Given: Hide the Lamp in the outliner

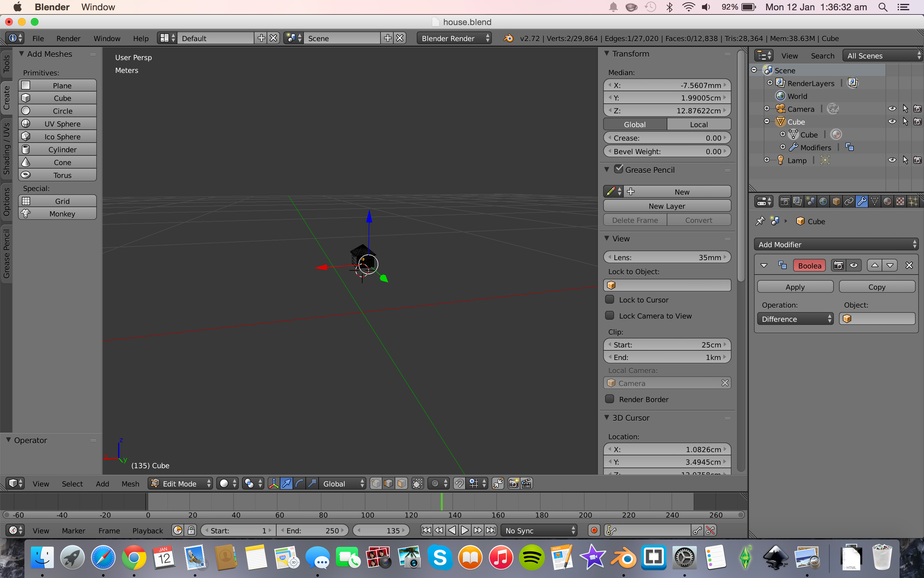Looking at the screenshot, I should [x=892, y=160].
